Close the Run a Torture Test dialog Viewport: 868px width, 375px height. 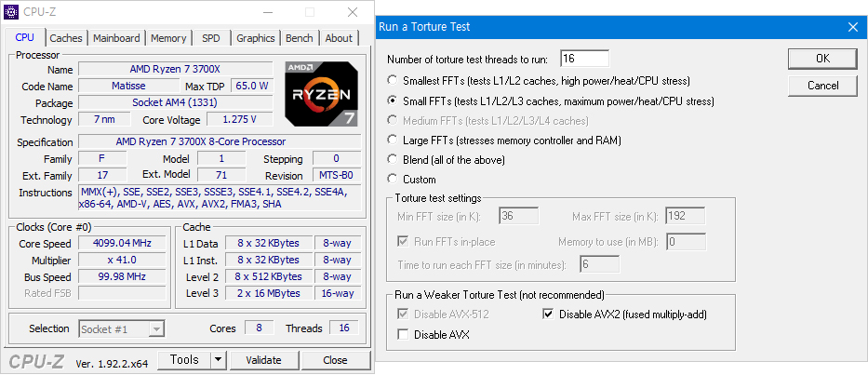click(852, 27)
